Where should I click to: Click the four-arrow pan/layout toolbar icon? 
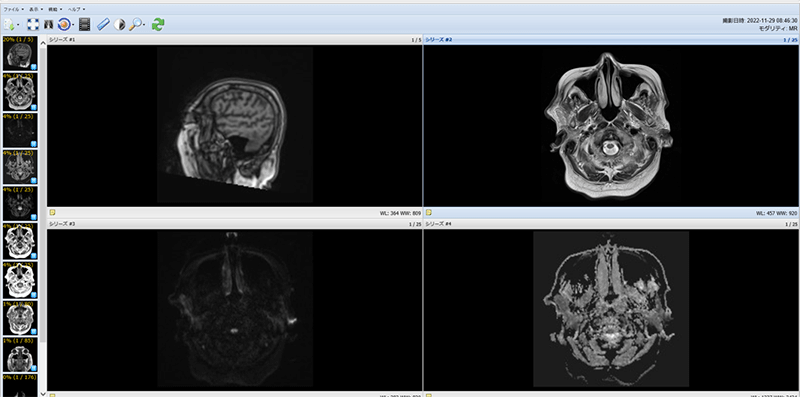click(x=33, y=24)
